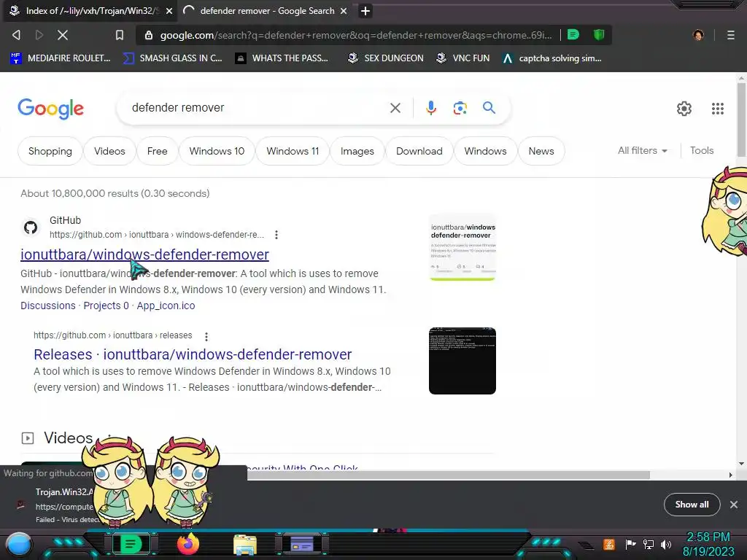The width and height of the screenshot is (747, 560).
Task: Open the MEDIAFIRE ROULET... bookmark
Action: (61, 58)
